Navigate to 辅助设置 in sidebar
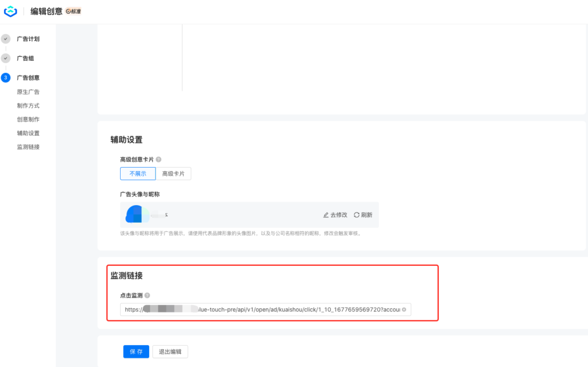Image resolution: width=588 pixels, height=367 pixels. [28, 133]
